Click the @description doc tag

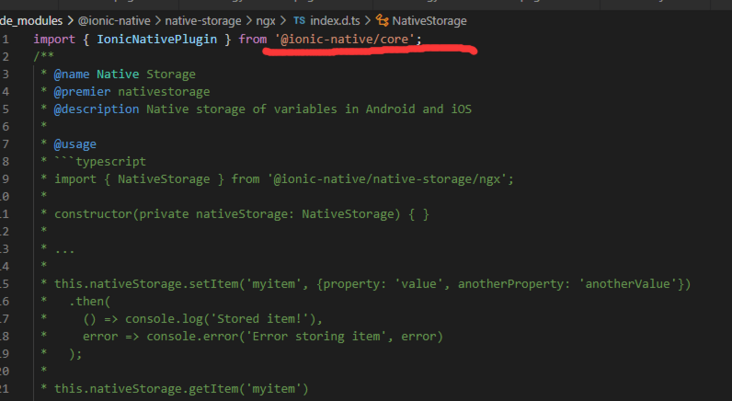click(x=96, y=109)
